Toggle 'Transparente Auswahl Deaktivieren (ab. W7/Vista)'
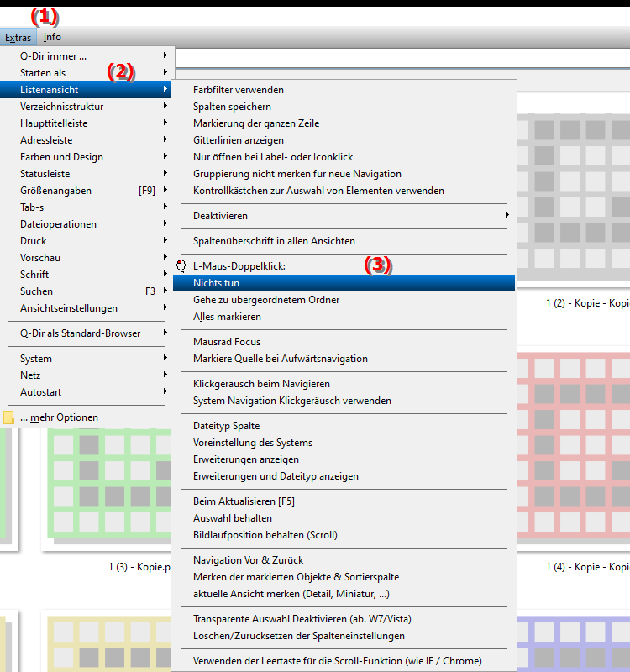The width and height of the screenshot is (630, 672). click(344, 619)
